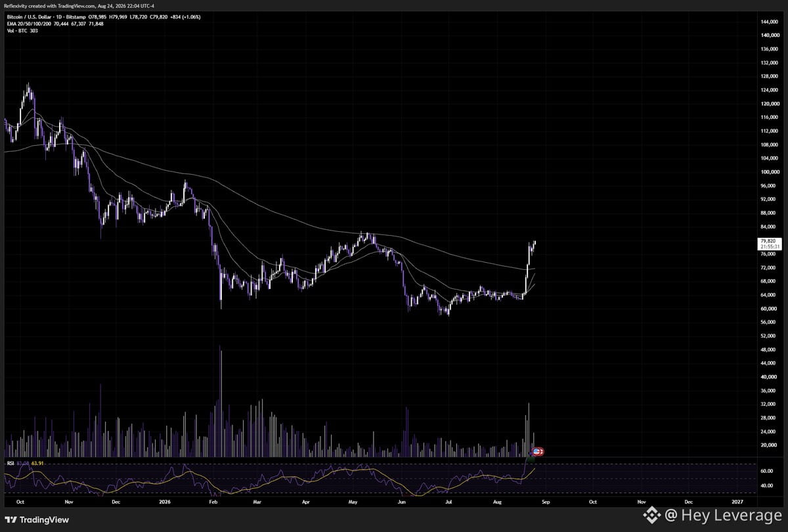Click the Jul time axis label
Image resolution: width=788 pixels, height=532 pixels.
tap(449, 502)
